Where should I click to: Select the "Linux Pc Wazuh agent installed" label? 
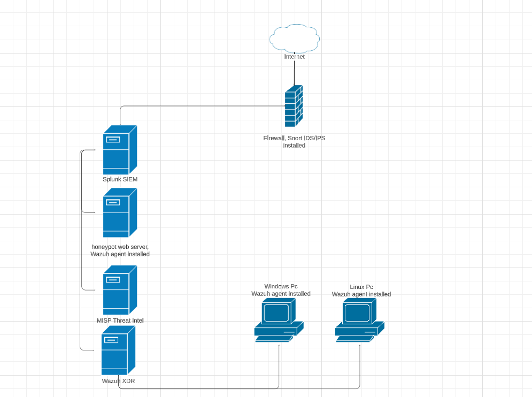[361, 291]
